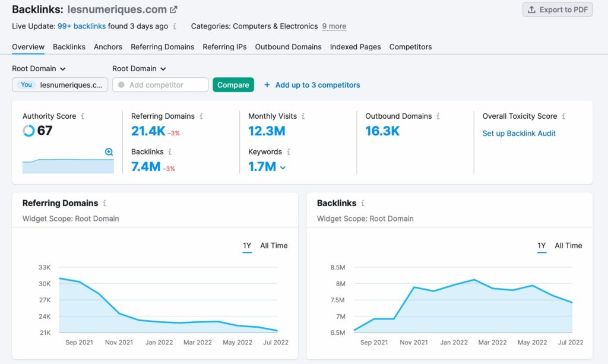Click the Referring Domains metric info icon

coord(201,116)
